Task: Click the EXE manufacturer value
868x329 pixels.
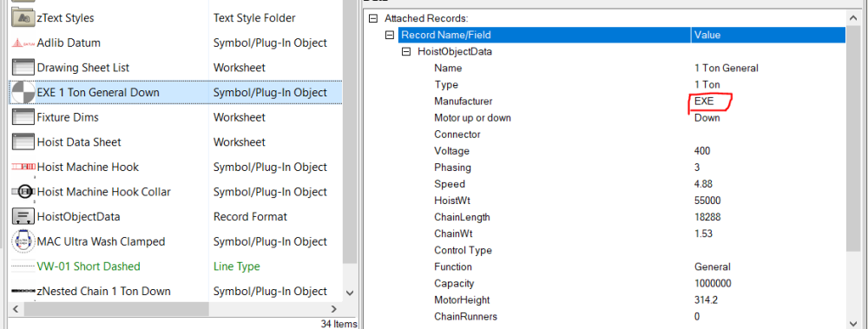Action: tap(704, 102)
